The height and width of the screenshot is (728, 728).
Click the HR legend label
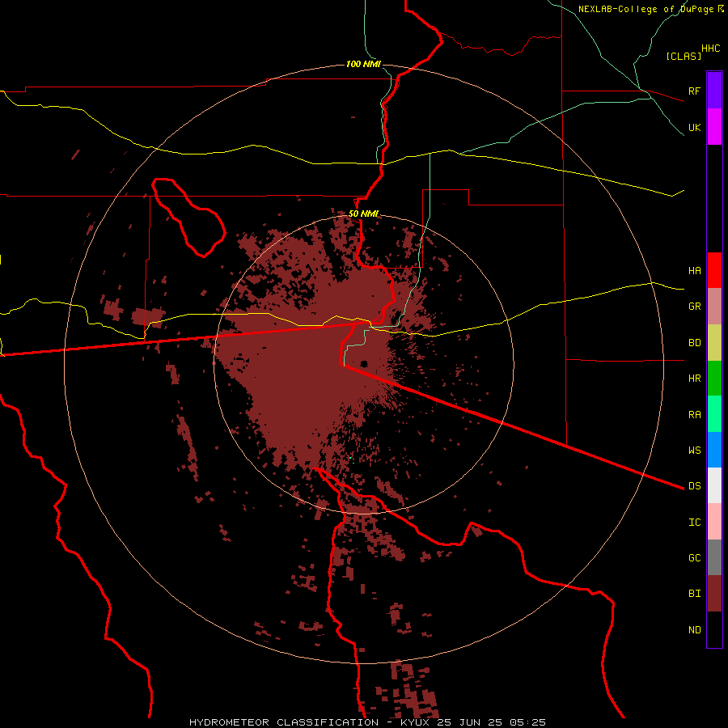point(695,379)
